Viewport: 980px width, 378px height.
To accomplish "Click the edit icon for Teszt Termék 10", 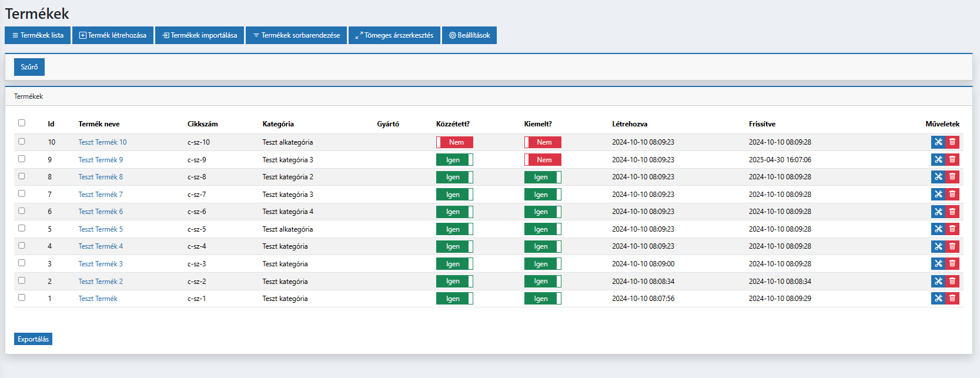I will (938, 142).
